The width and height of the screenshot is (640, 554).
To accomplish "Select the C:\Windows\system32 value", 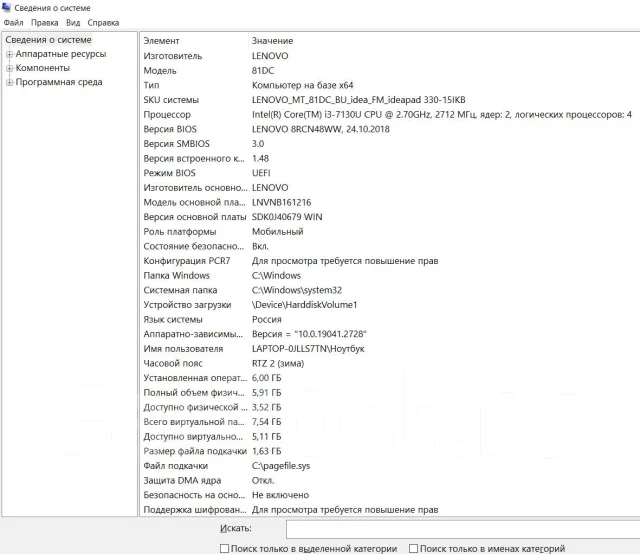I will point(297,290).
